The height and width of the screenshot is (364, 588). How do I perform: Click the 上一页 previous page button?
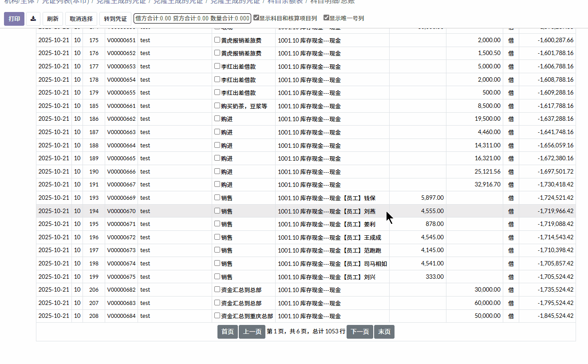tap(252, 332)
